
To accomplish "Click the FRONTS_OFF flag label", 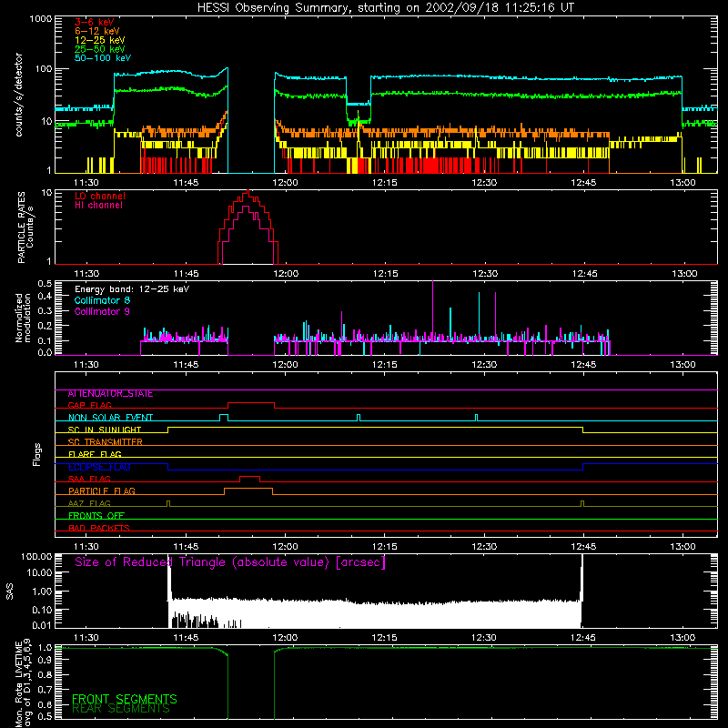I will (x=96, y=516).
